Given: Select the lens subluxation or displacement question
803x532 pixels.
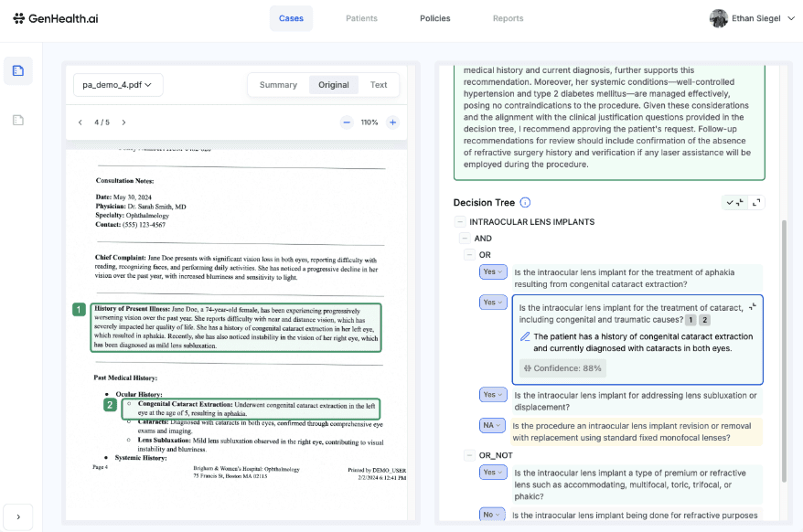Looking at the screenshot, I should point(637,401).
